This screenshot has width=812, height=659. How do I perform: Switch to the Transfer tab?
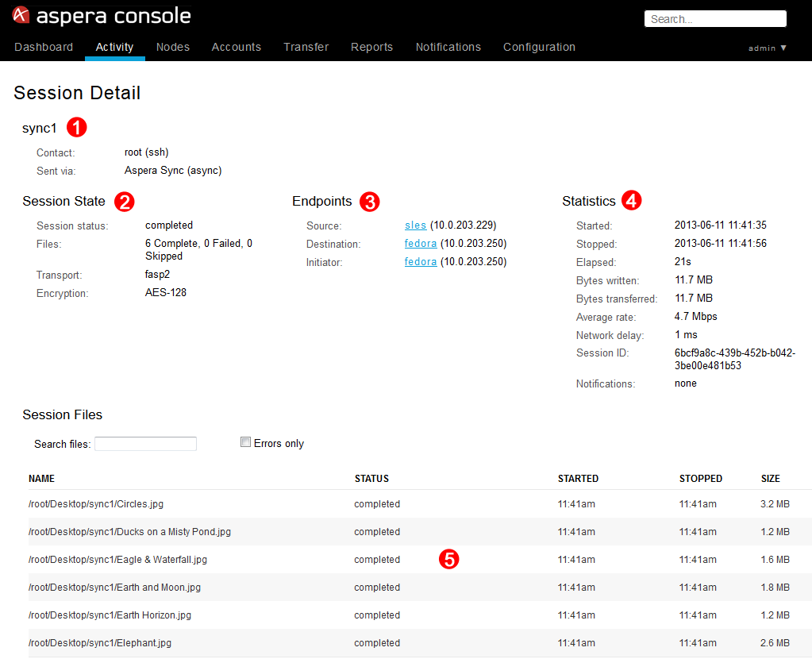point(306,47)
